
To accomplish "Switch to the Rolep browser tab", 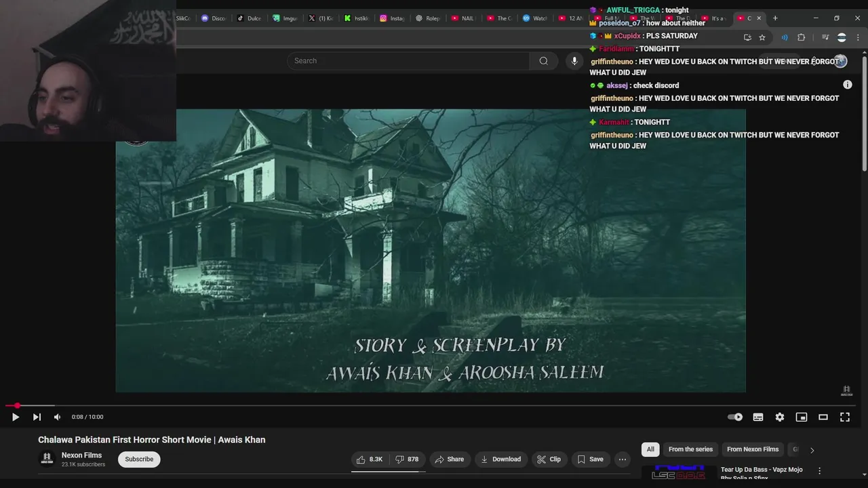I will pos(429,18).
